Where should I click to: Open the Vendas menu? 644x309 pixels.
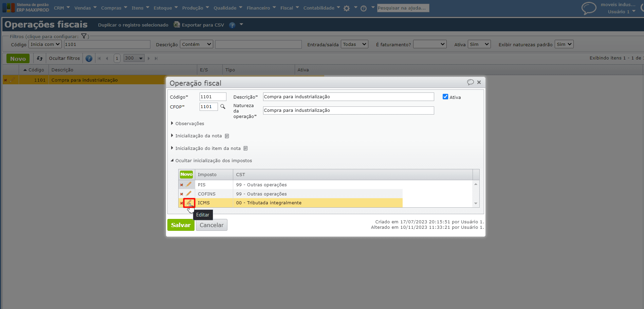(x=86, y=8)
